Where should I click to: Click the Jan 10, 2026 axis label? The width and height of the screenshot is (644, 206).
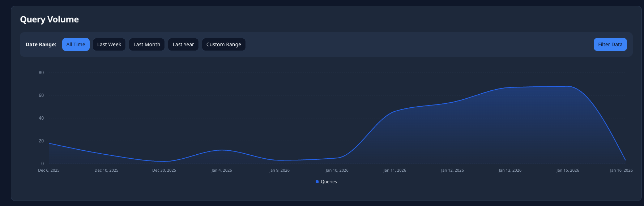(x=337, y=170)
